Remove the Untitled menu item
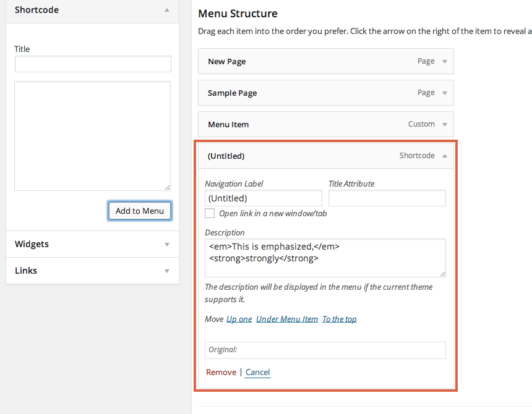Screen dimensions: 532x414 [221, 373]
